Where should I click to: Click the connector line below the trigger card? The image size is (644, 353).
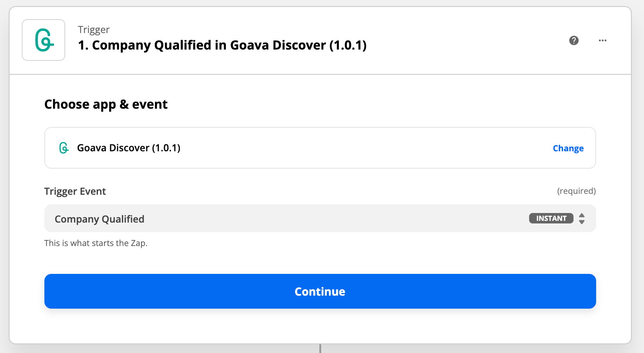click(x=320, y=349)
